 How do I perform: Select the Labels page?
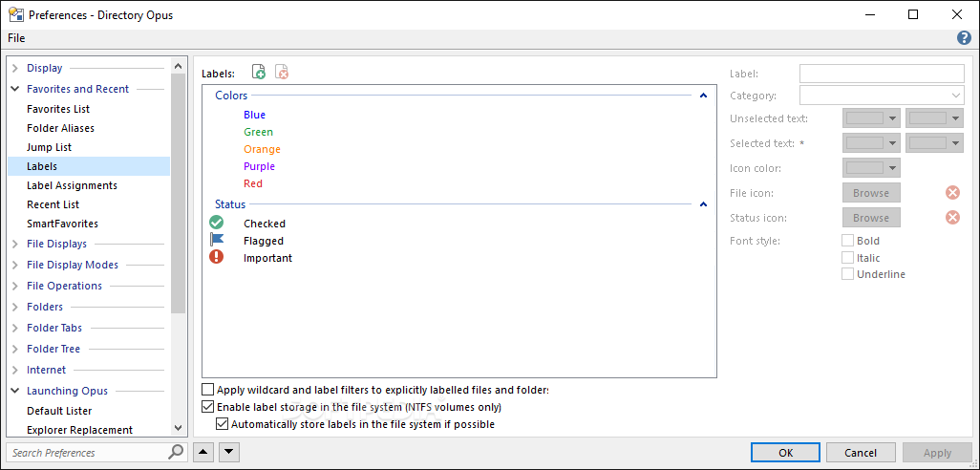coord(89,166)
